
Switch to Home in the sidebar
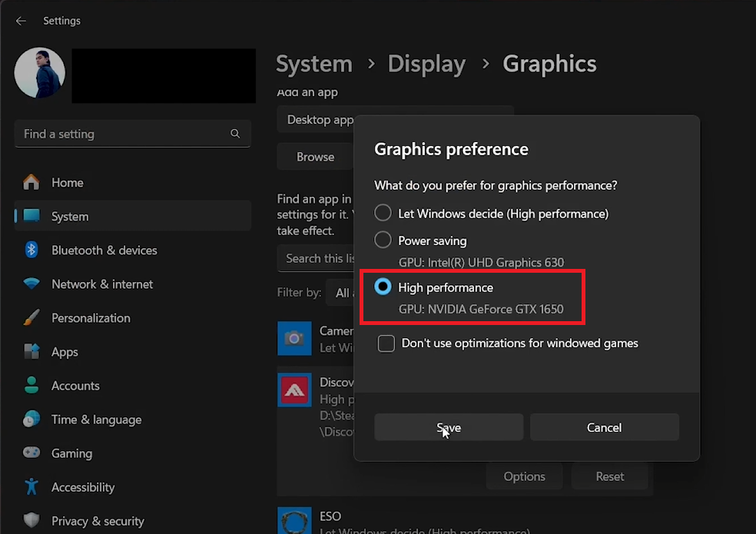(x=68, y=183)
